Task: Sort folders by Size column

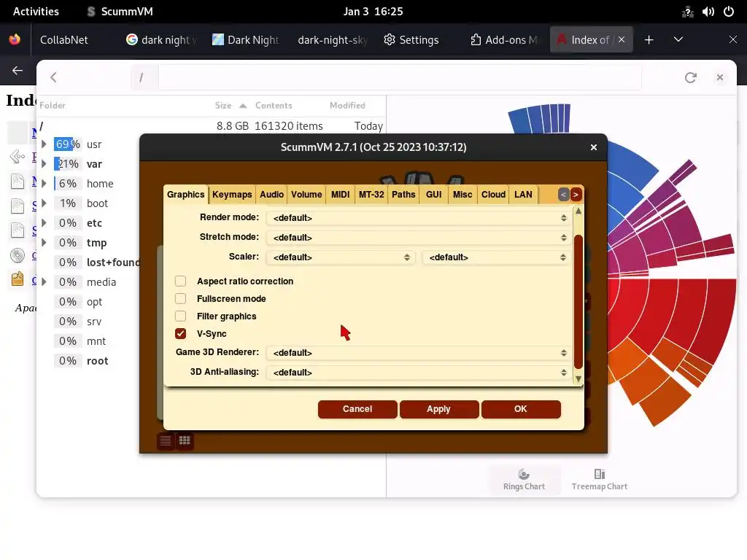Action: pos(230,105)
